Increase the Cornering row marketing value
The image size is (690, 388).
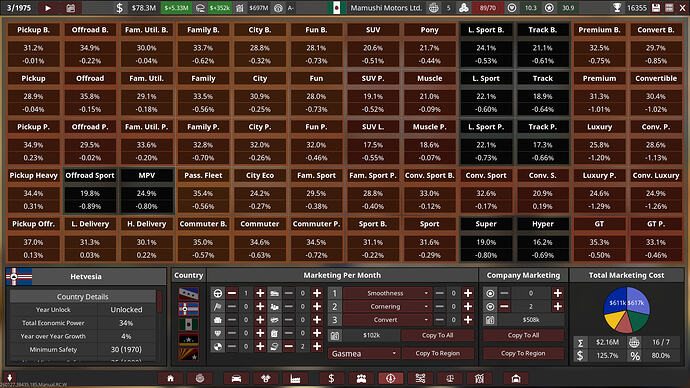[x=468, y=307]
